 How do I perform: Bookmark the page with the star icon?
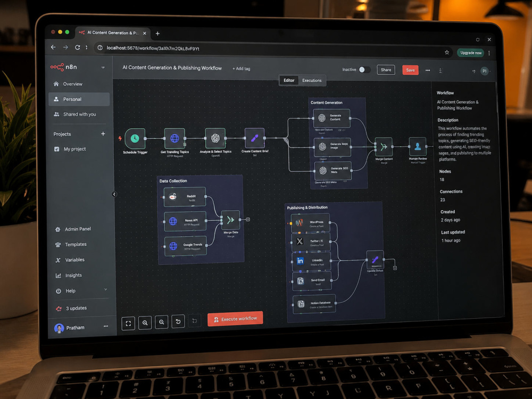(447, 52)
